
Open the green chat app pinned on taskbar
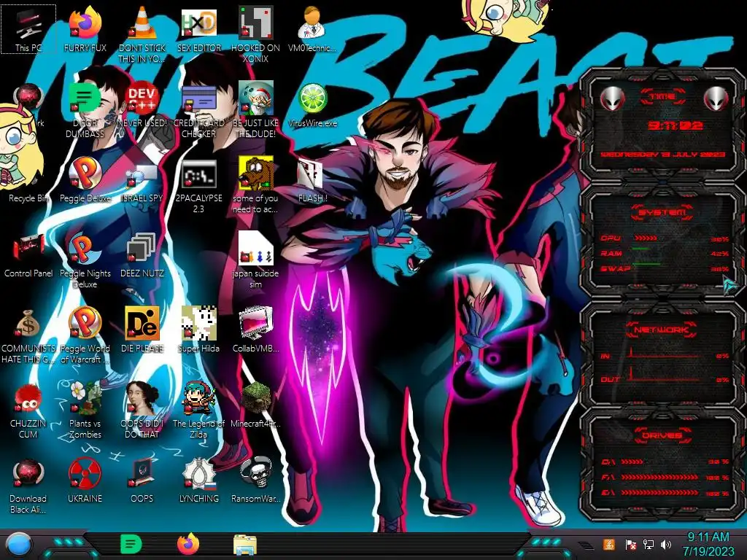point(131,544)
